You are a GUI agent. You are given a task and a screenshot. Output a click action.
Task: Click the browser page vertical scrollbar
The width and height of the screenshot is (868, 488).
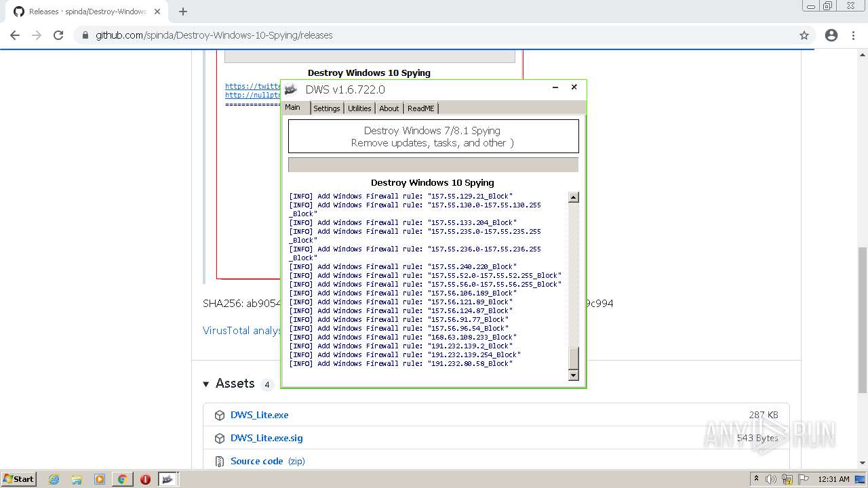(863, 320)
